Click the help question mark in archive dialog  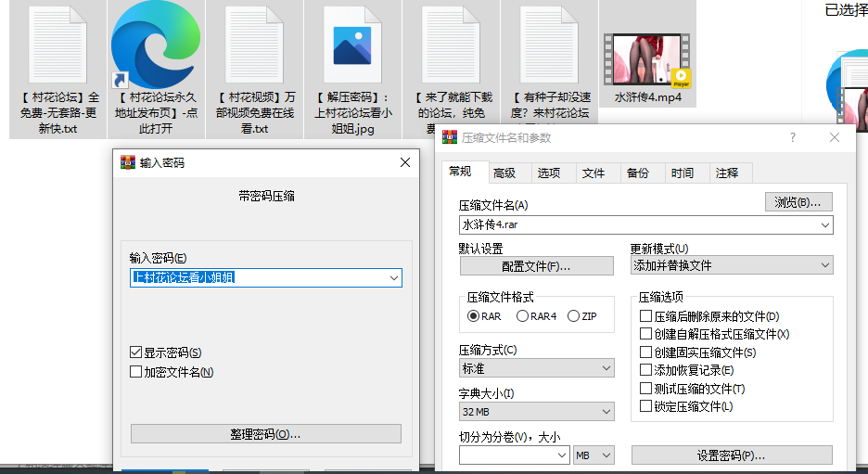coord(793,137)
